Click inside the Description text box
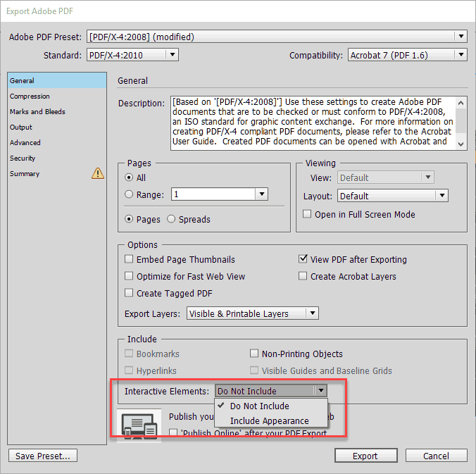Screen dimensions: 476x474 click(x=313, y=123)
